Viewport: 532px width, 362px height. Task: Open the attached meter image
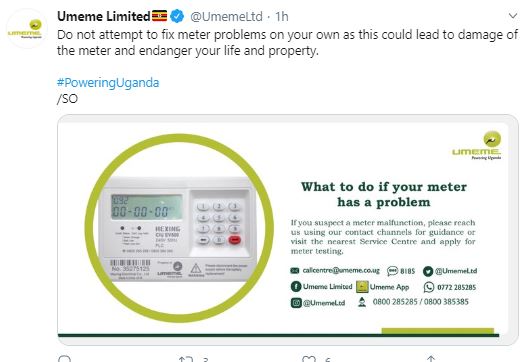click(288, 230)
